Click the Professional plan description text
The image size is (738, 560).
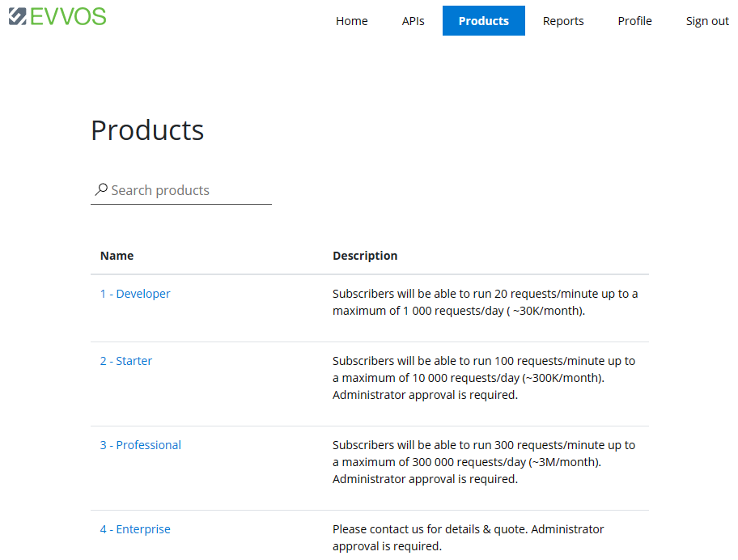(x=484, y=462)
